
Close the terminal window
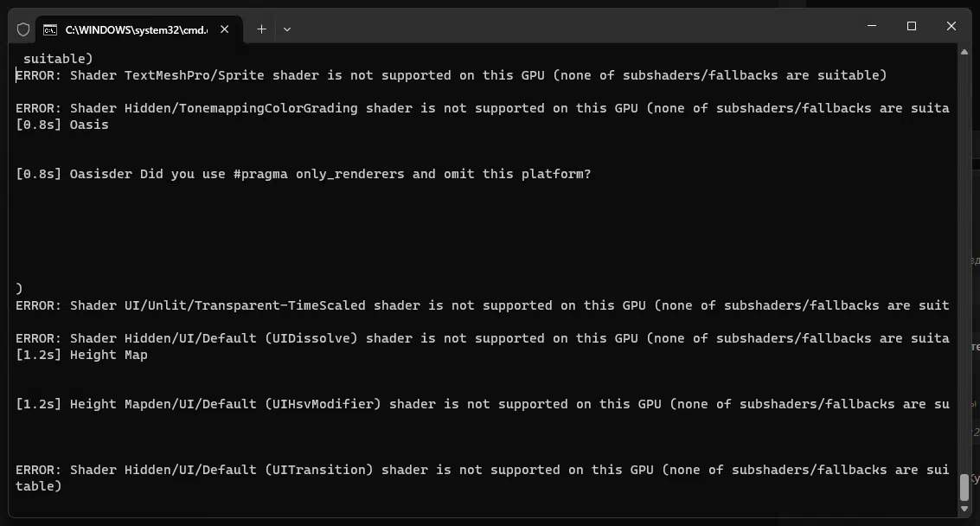(951, 26)
